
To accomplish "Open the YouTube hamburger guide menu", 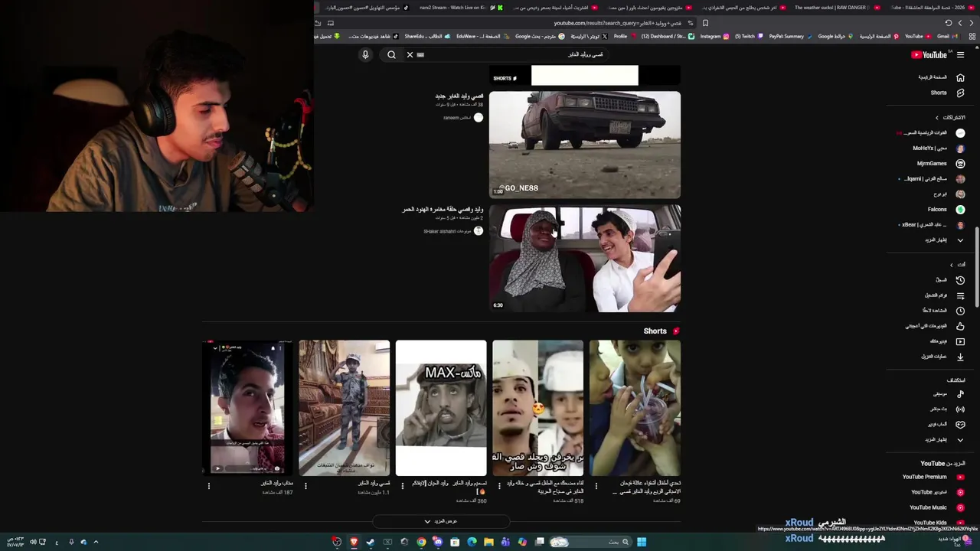I will click(x=960, y=54).
